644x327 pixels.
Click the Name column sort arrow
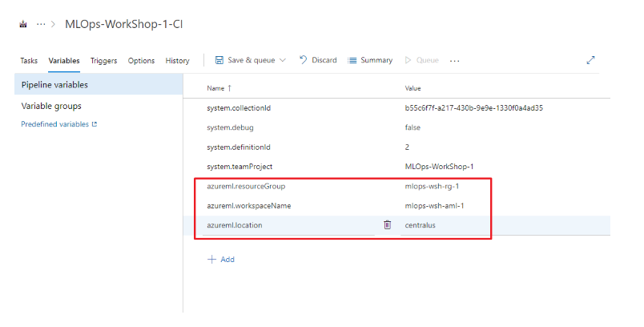(230, 88)
